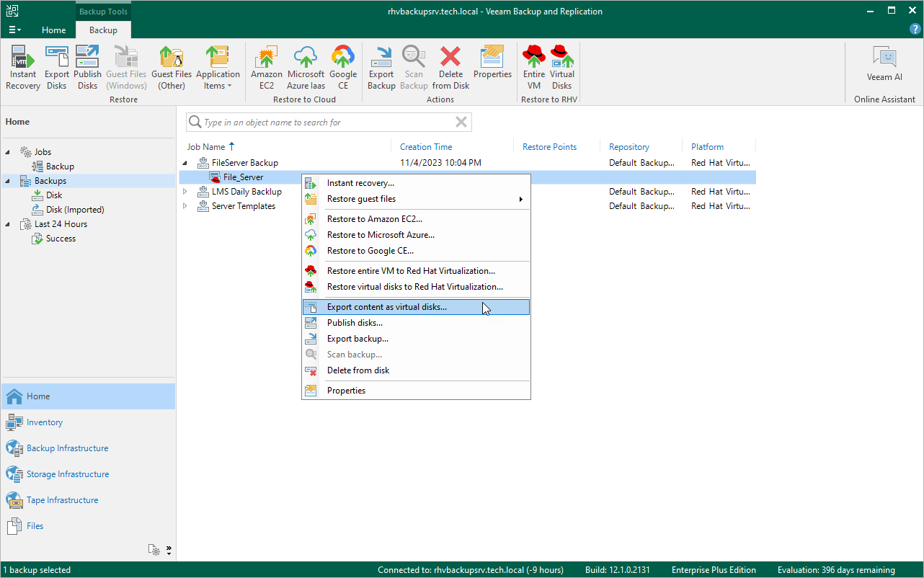Select Backups node in navigation tree
Screen dimensions: 924x578
[50, 181]
